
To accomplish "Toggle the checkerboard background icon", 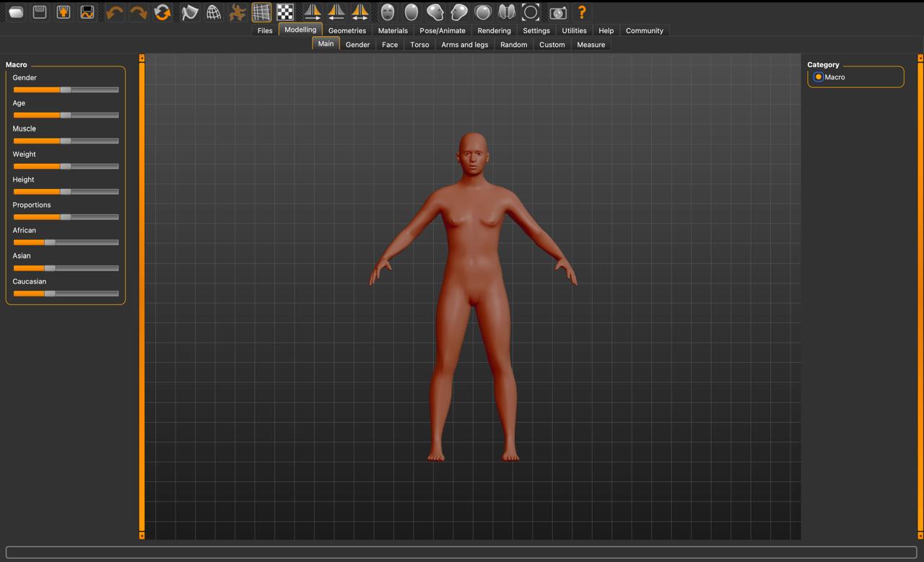I will pos(285,12).
